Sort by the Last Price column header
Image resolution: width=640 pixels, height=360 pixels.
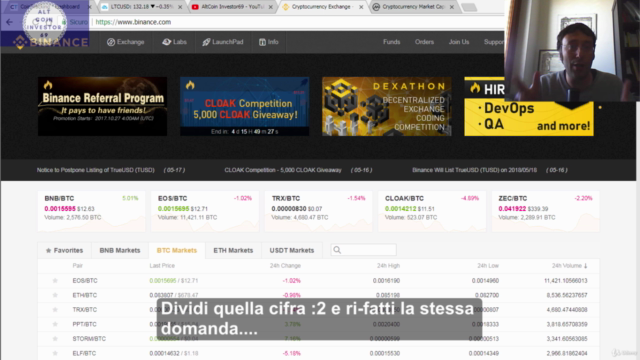coord(162,266)
